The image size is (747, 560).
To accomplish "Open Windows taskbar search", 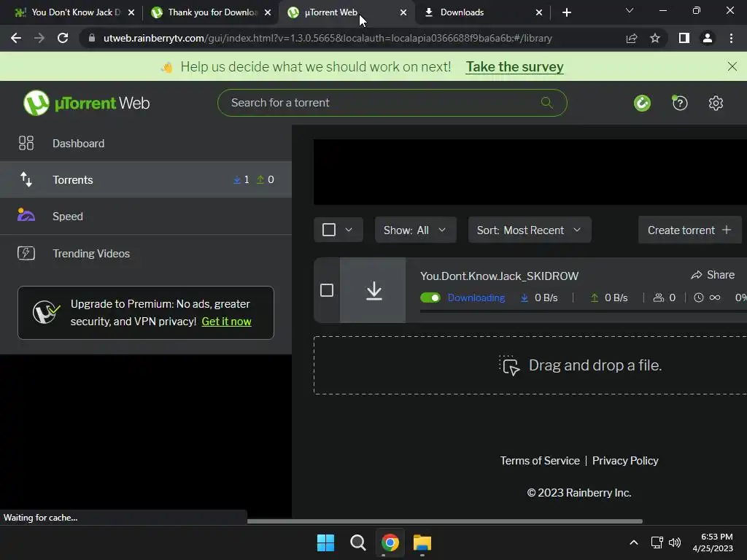I will pyautogui.click(x=357, y=542).
